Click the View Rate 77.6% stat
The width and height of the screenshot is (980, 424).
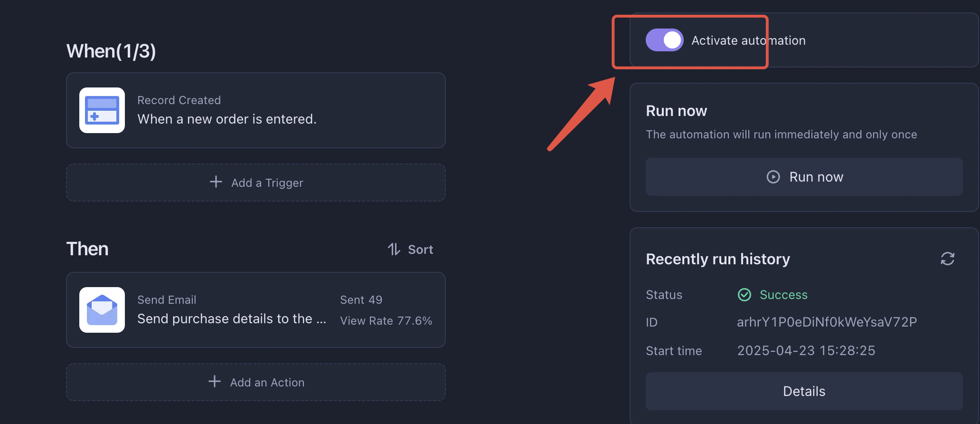(386, 321)
